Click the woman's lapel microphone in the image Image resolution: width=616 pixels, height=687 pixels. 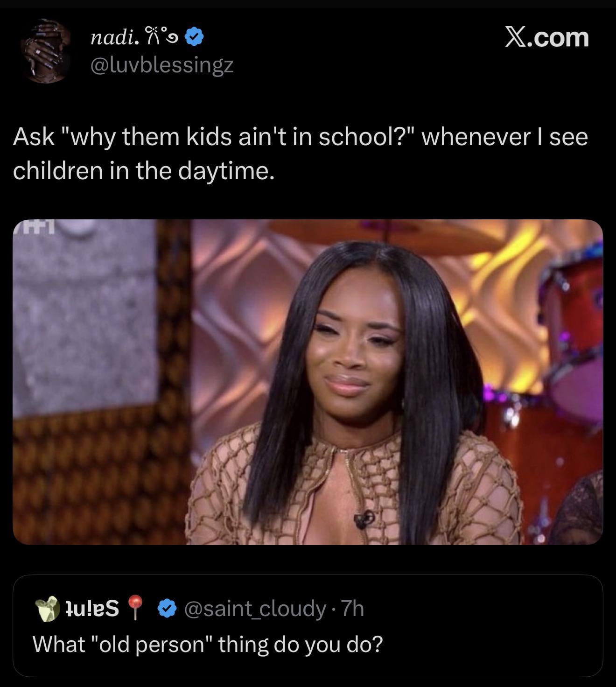point(364,519)
